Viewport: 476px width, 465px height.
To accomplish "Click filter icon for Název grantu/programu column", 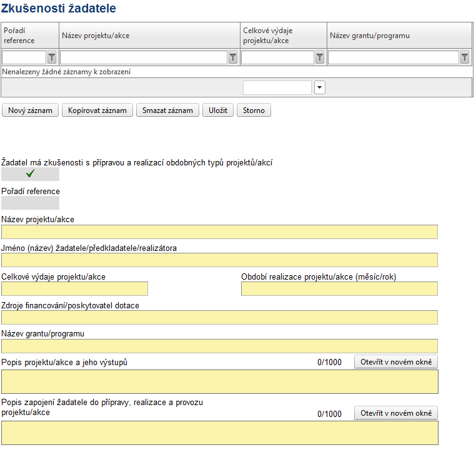I will [x=465, y=57].
